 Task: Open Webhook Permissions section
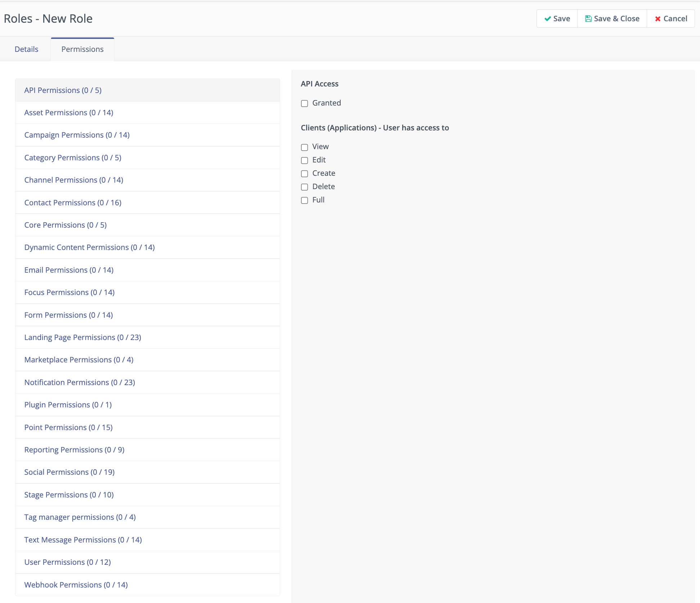76,585
